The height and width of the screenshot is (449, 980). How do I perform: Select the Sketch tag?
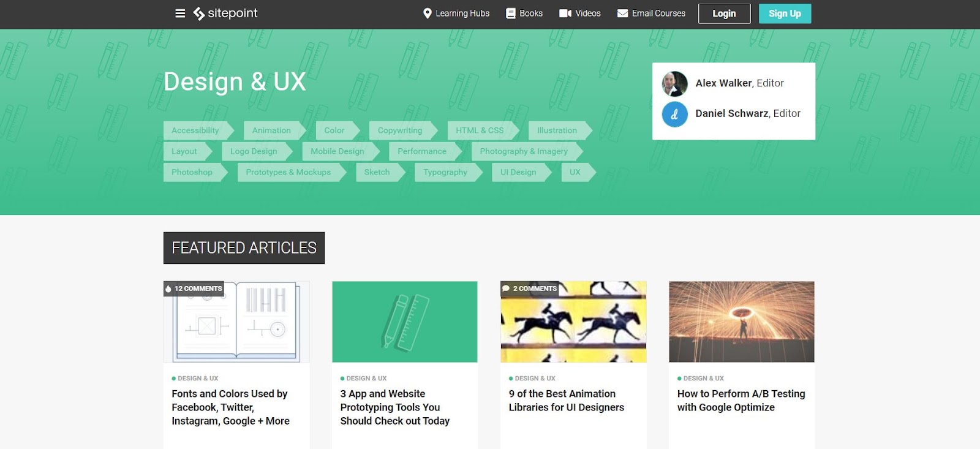[x=380, y=172]
